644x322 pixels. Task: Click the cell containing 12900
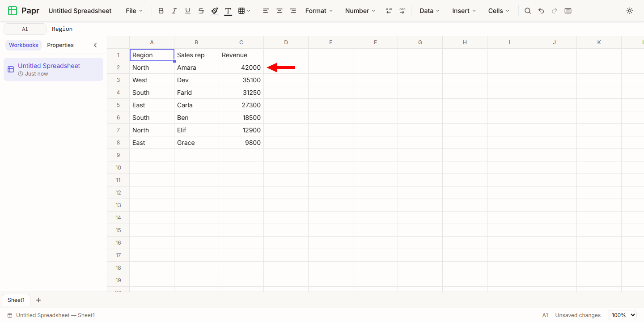[x=241, y=130]
